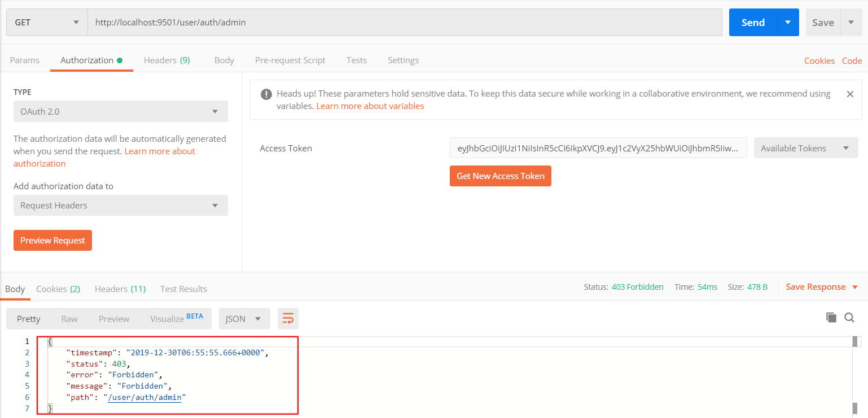Open the 'Learn more about variables' link
Screen dimensions: 868x418
pos(370,106)
